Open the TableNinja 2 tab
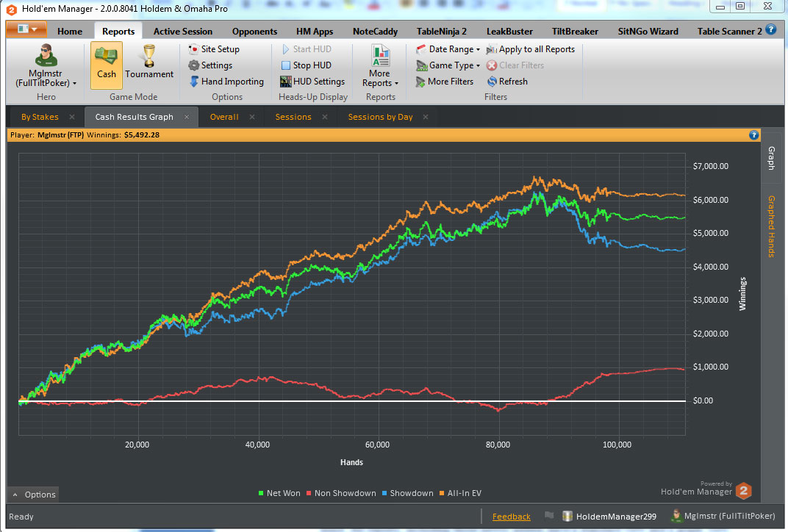The image size is (788, 532). (441, 31)
